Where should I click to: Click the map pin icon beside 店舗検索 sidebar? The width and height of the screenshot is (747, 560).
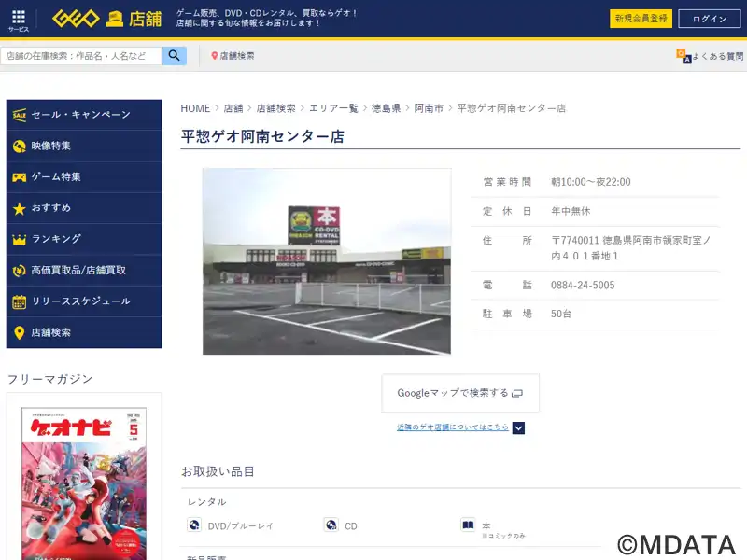19,332
